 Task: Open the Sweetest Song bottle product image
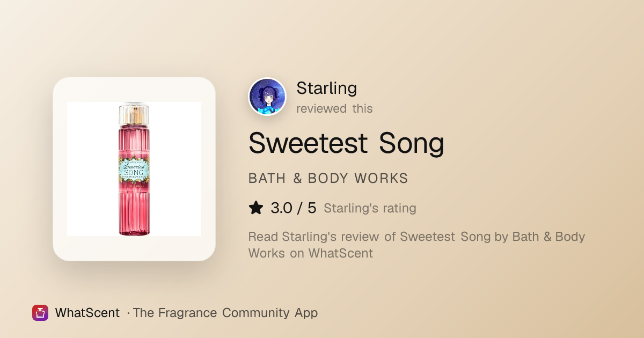tap(134, 169)
